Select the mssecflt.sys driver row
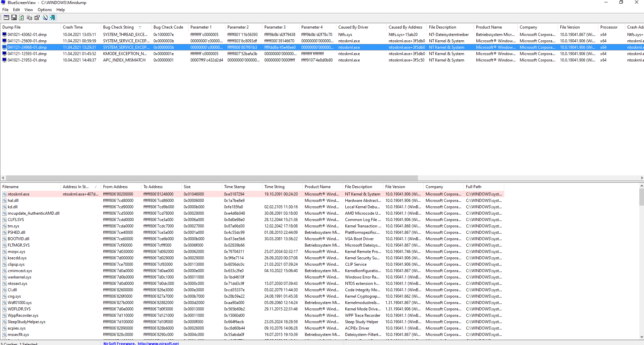 coord(252,335)
